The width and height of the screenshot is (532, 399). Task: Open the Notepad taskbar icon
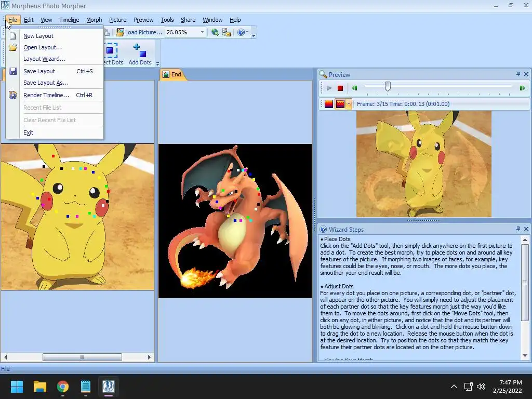[x=86, y=387]
